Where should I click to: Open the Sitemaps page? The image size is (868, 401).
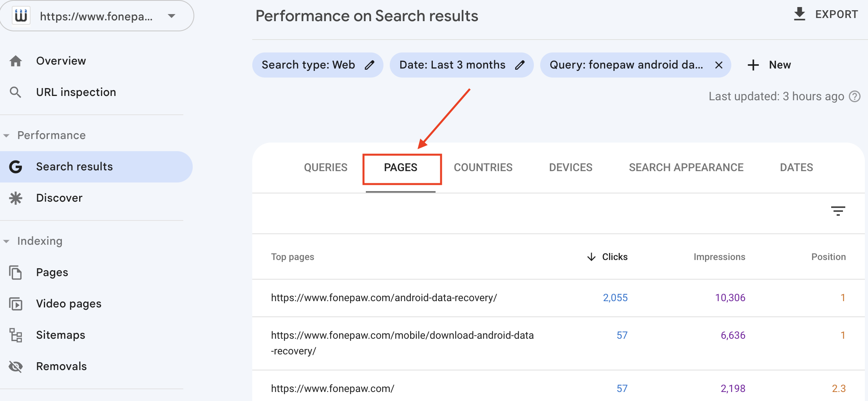[x=60, y=335]
